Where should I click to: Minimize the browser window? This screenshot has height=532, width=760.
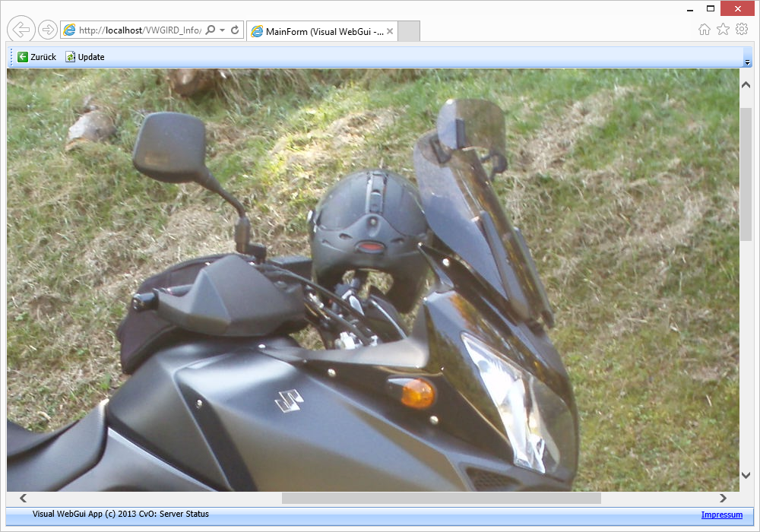tap(690, 8)
